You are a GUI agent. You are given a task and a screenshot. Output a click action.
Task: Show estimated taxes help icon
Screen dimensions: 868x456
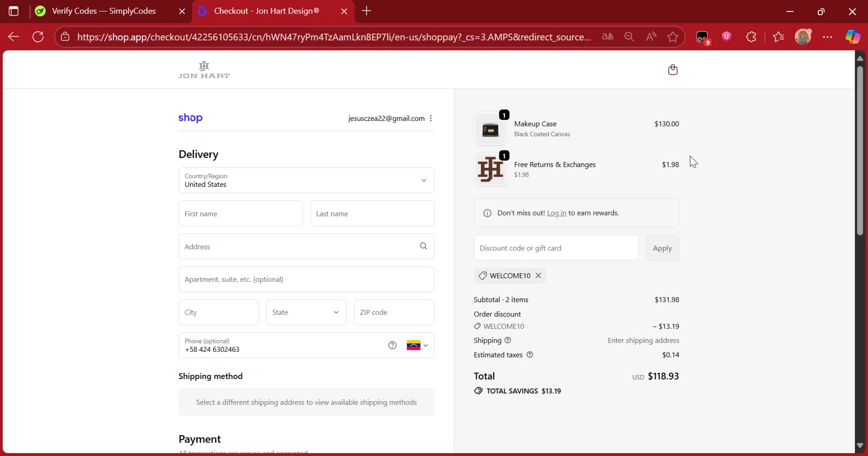tap(529, 355)
